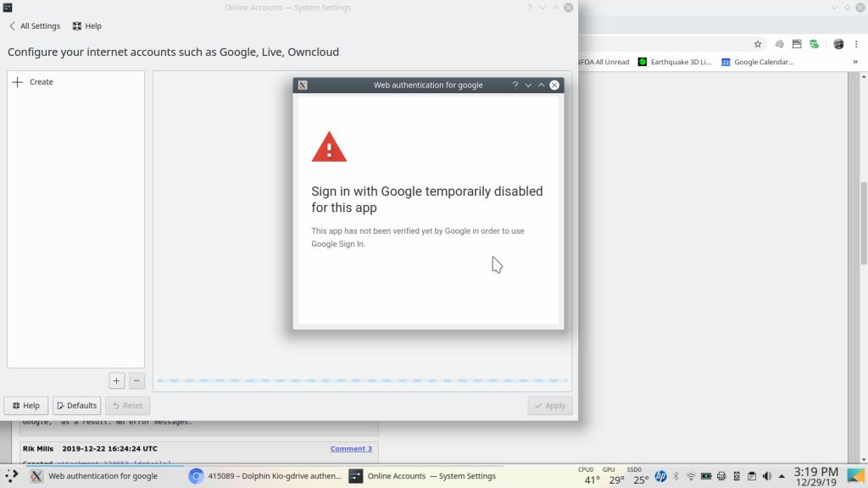Bookmark page with star icon in browser
Image resolution: width=868 pixels, height=488 pixels.
[x=758, y=44]
